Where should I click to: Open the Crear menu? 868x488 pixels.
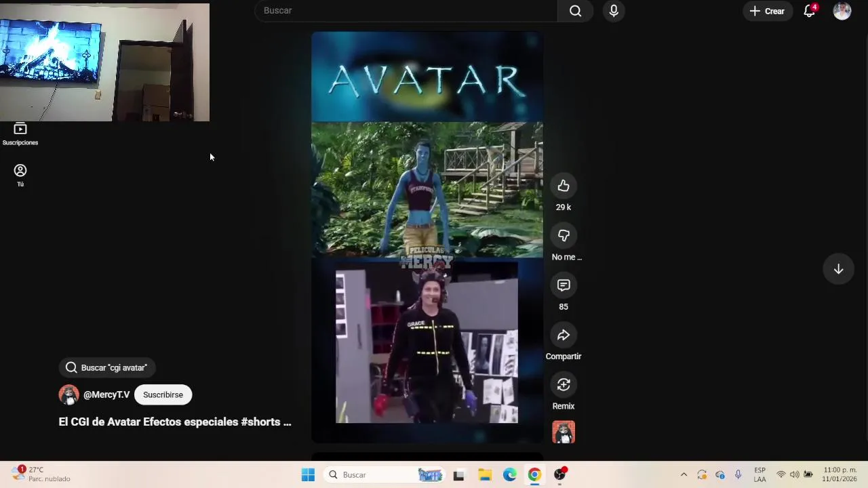pos(767,11)
